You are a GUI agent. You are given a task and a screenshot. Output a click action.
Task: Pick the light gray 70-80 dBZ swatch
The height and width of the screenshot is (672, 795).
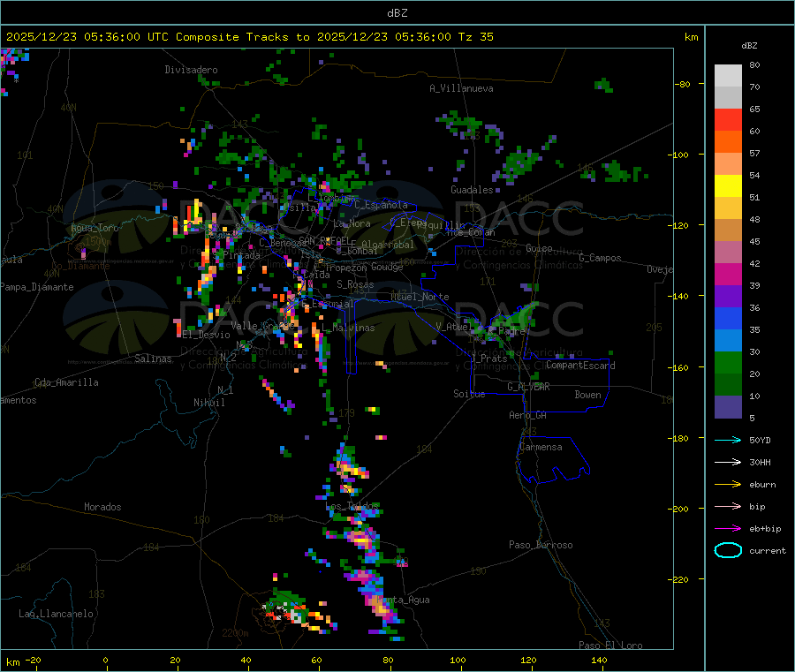click(728, 76)
